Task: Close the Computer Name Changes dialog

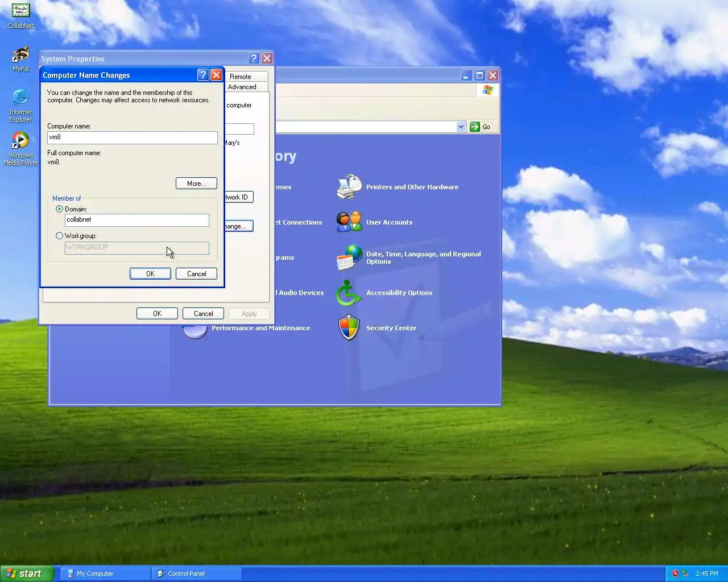Action: (217, 75)
